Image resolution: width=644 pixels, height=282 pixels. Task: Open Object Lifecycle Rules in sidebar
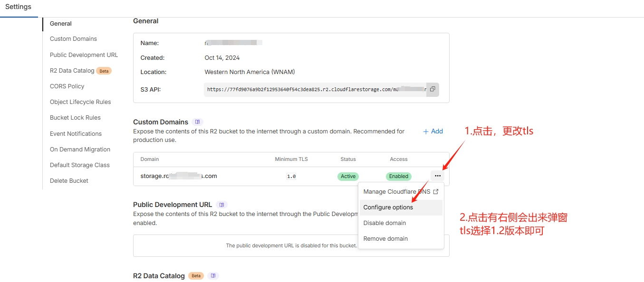pyautogui.click(x=80, y=102)
